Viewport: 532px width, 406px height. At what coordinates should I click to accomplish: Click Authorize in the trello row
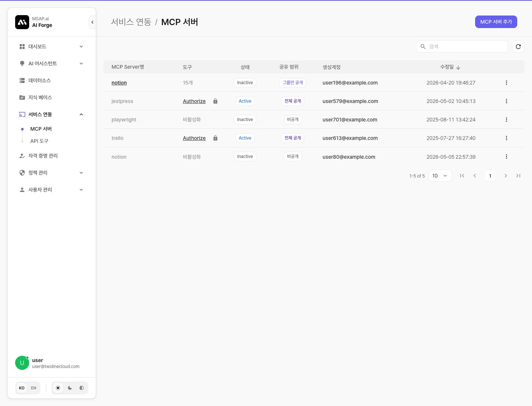click(194, 138)
